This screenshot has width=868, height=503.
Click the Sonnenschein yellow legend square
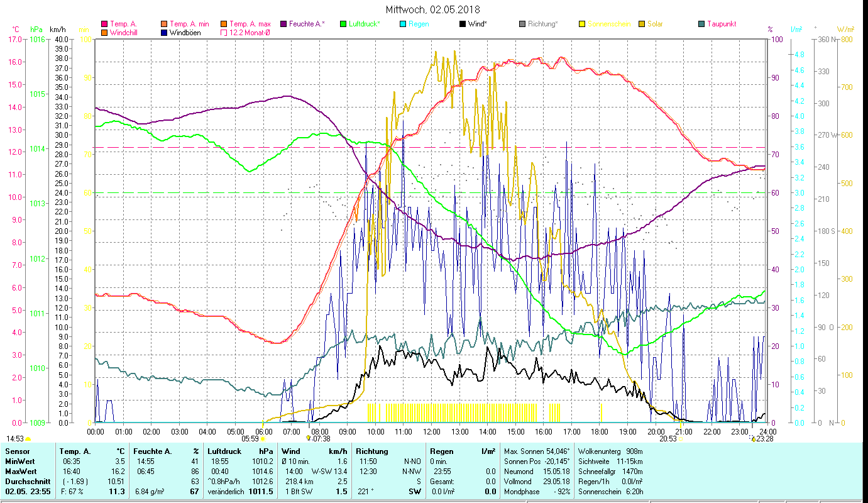point(581,25)
